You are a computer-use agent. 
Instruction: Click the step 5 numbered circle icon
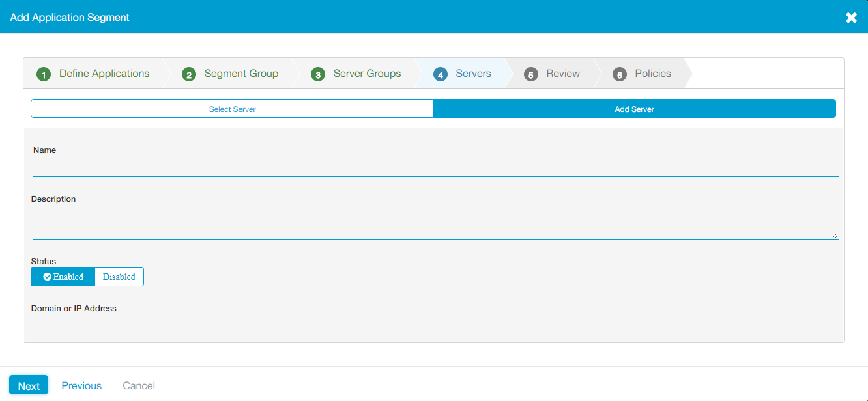point(531,74)
